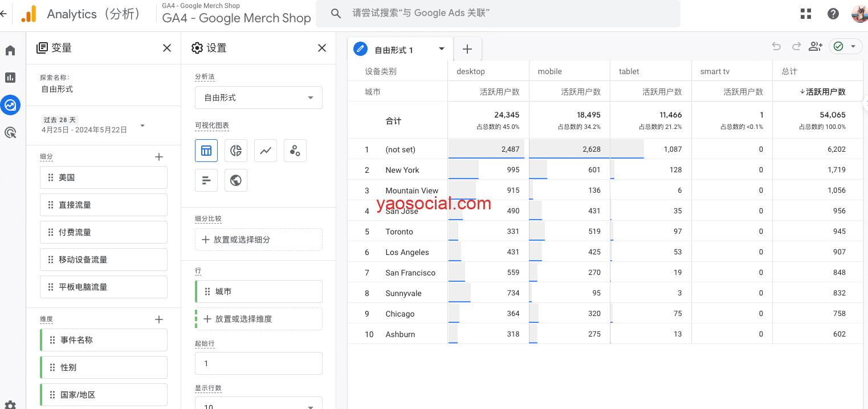
Task: Select the donut chart visualization icon
Action: [236, 151]
